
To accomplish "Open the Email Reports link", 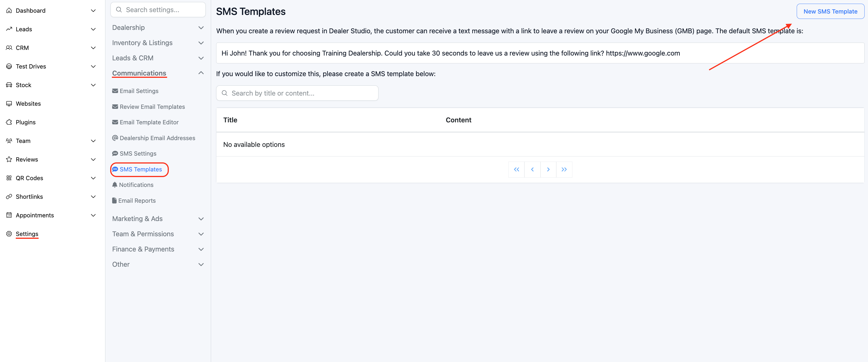I will [x=137, y=200].
